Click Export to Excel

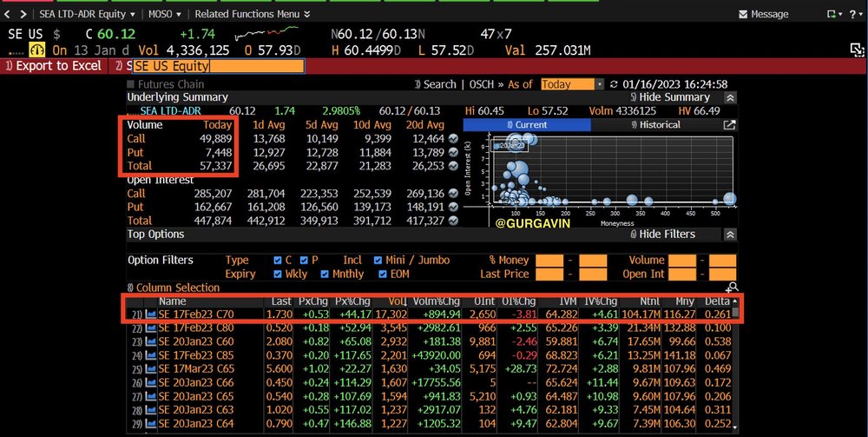(x=57, y=66)
